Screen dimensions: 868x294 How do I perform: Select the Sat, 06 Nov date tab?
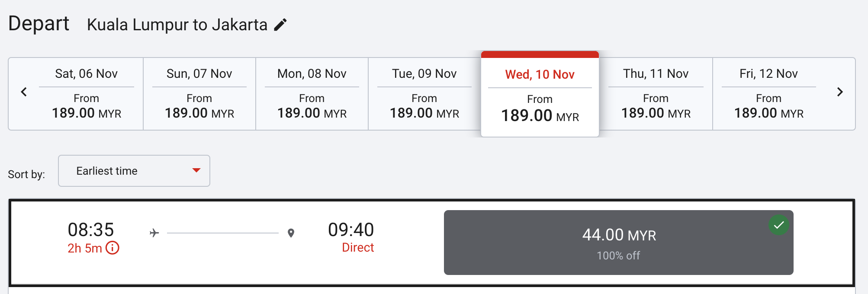pyautogui.click(x=87, y=94)
